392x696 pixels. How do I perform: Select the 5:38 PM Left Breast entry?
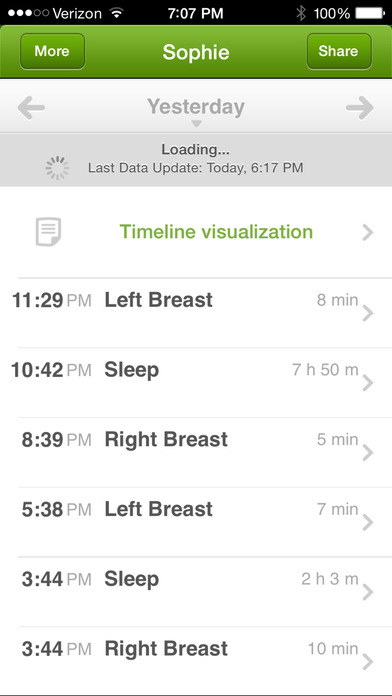[196, 522]
